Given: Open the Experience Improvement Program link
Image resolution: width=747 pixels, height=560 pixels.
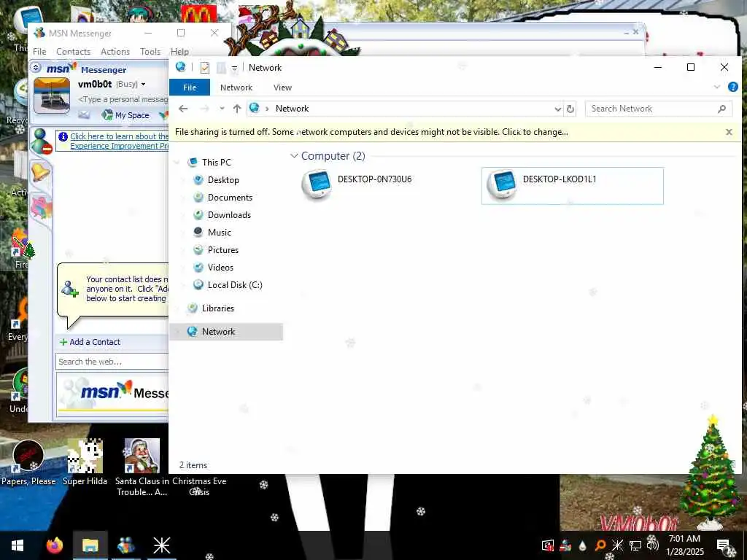Looking at the screenshot, I should click(x=119, y=141).
